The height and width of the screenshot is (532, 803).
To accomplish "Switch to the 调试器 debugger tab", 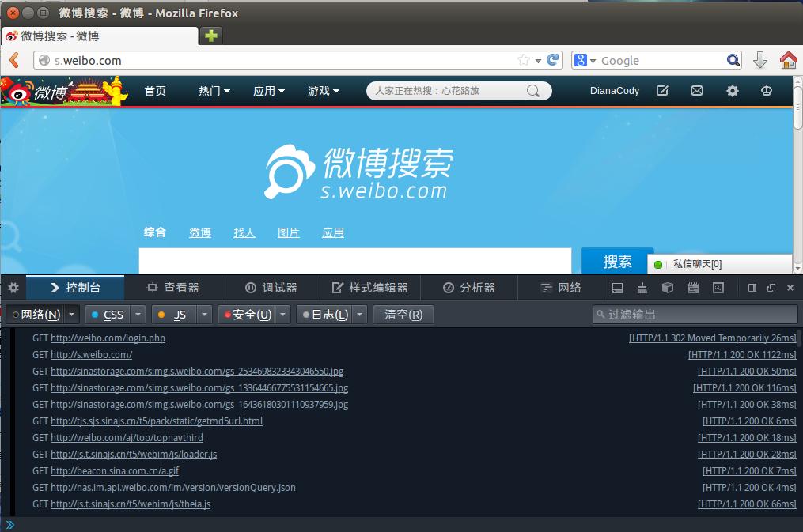I will (271, 288).
